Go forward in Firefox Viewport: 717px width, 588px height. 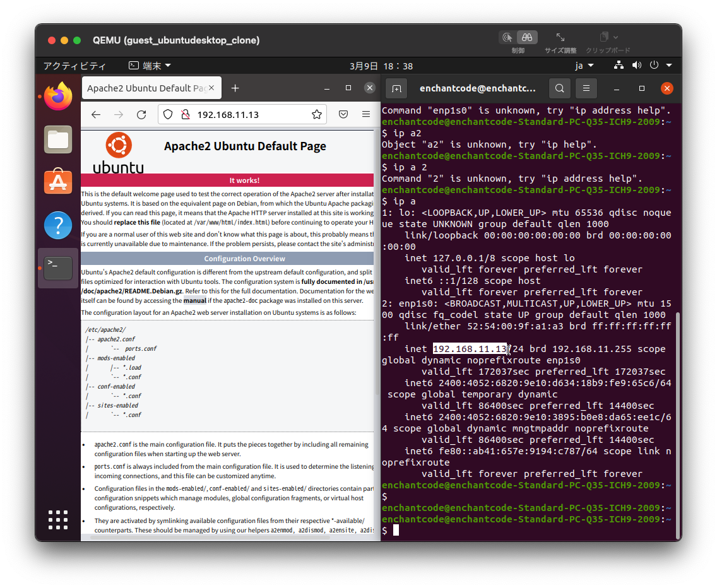pos(119,115)
